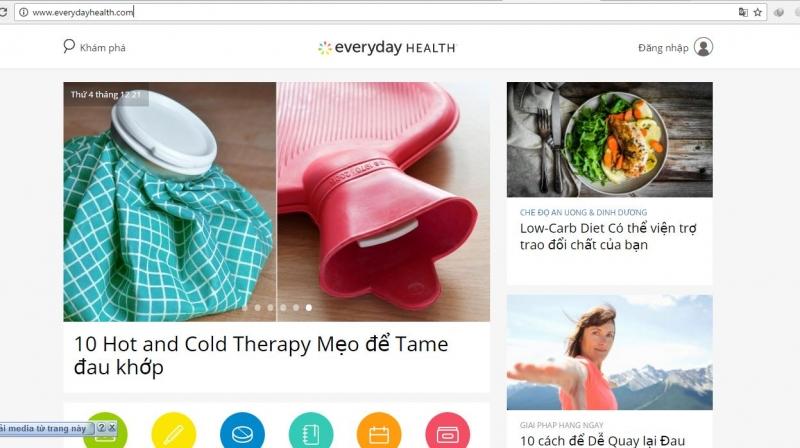This screenshot has width=800, height=448.
Task: Close the media download popup bar
Action: pos(112,428)
